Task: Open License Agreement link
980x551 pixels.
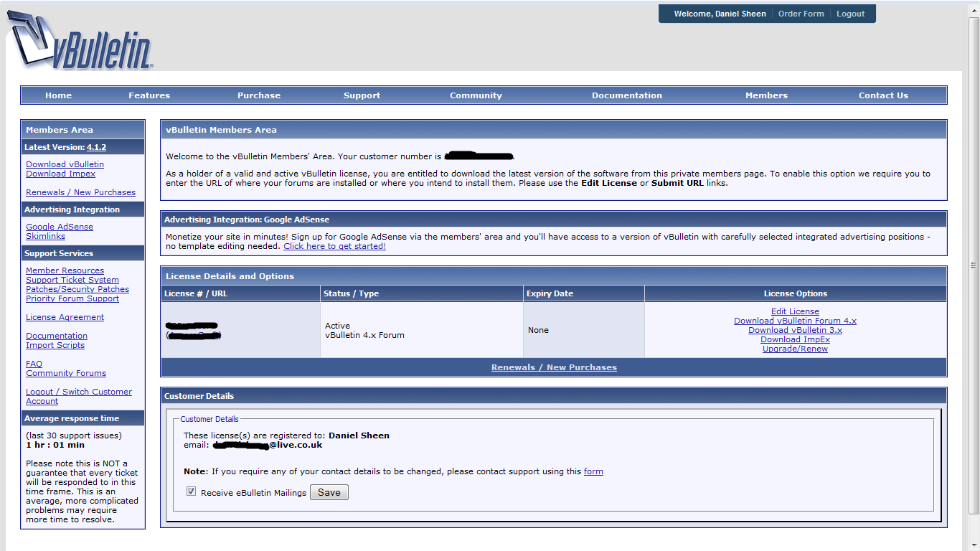Action: click(x=65, y=317)
